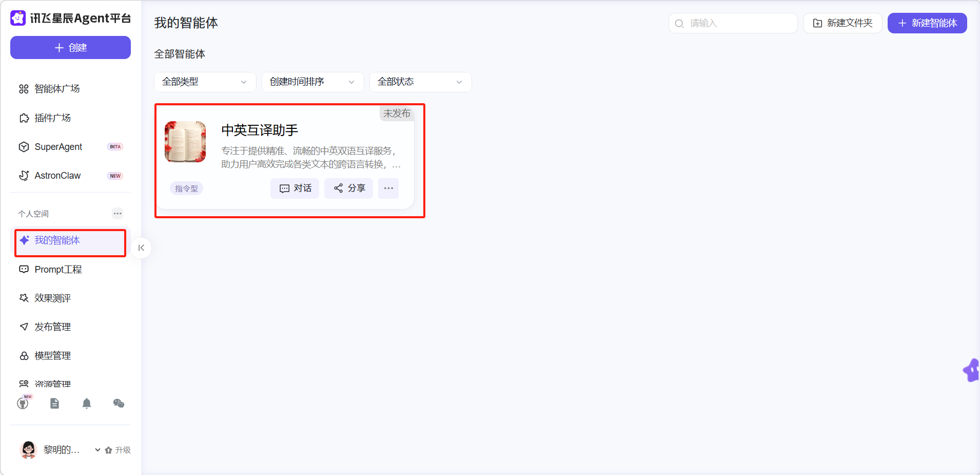Click the GitHub icon in sidebar footer
Screen dimensions: 980x475
pos(23,404)
